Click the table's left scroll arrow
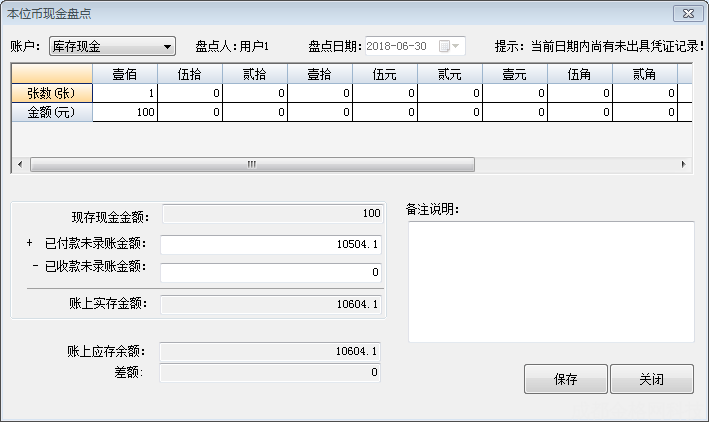This screenshot has width=709, height=422. point(18,164)
